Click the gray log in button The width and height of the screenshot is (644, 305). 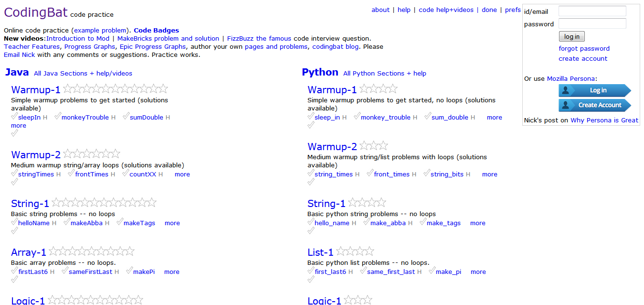(x=571, y=37)
